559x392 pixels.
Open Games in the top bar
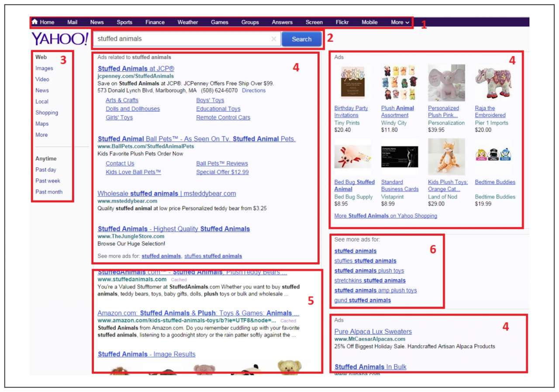220,22
